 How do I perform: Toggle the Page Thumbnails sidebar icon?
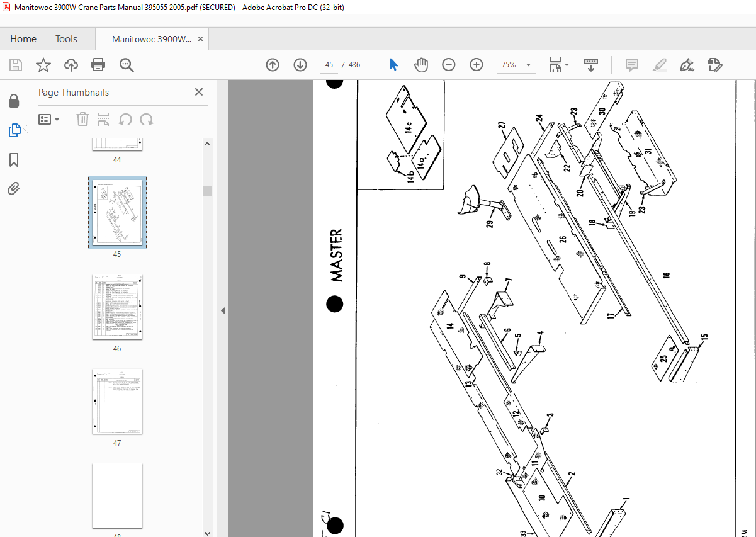14,130
